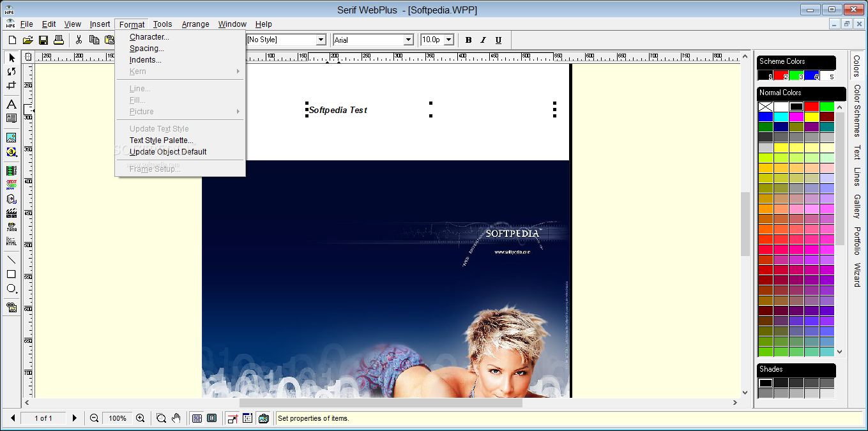Viewport: 868px width, 431px height.
Task: Select the Pointer tool
Action: click(11, 58)
